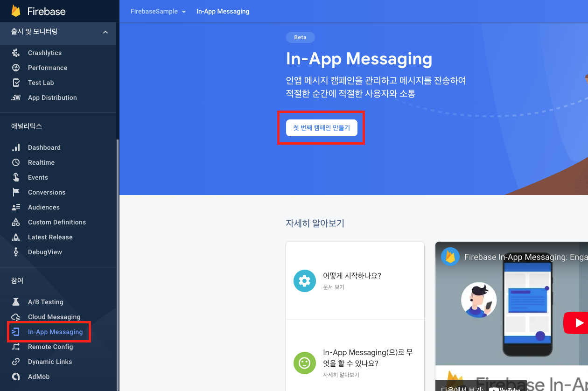Open the 어떻게 시작하나요? card
The height and width of the screenshot is (391, 588).
pos(355,281)
